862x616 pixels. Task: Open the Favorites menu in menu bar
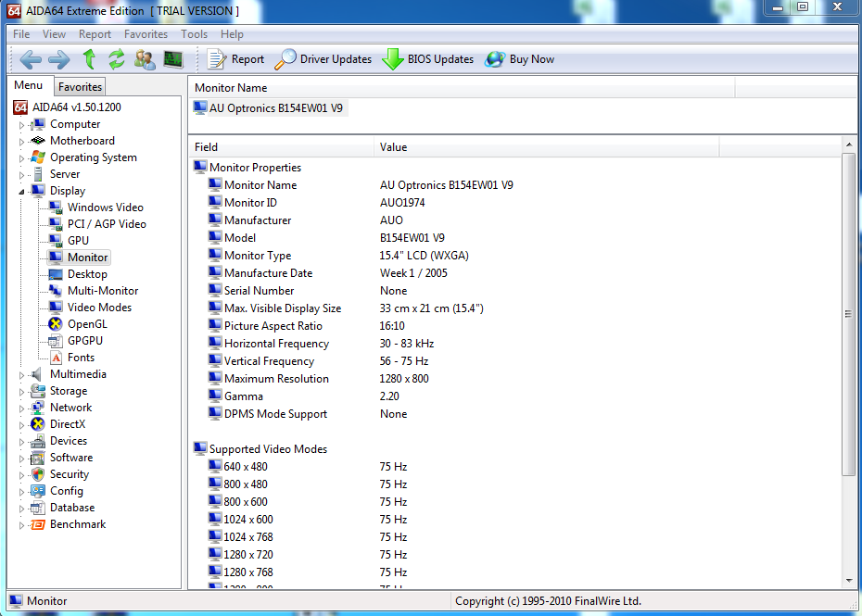(146, 34)
